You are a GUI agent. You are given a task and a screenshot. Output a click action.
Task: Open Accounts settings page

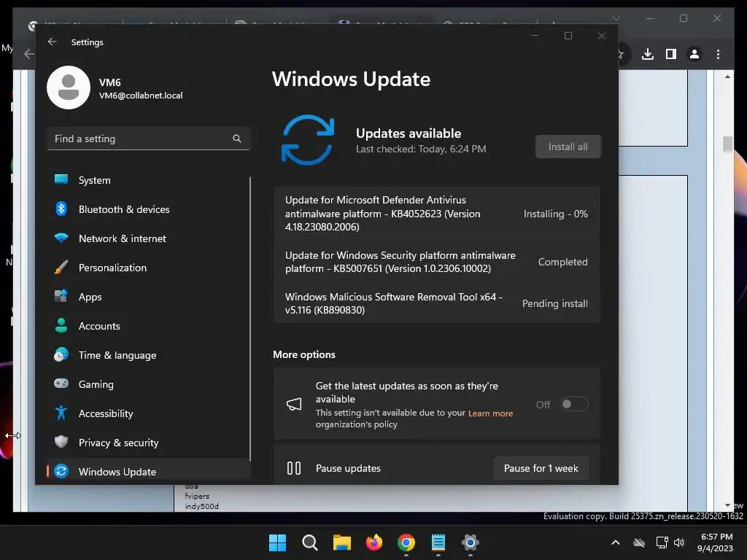148,326
